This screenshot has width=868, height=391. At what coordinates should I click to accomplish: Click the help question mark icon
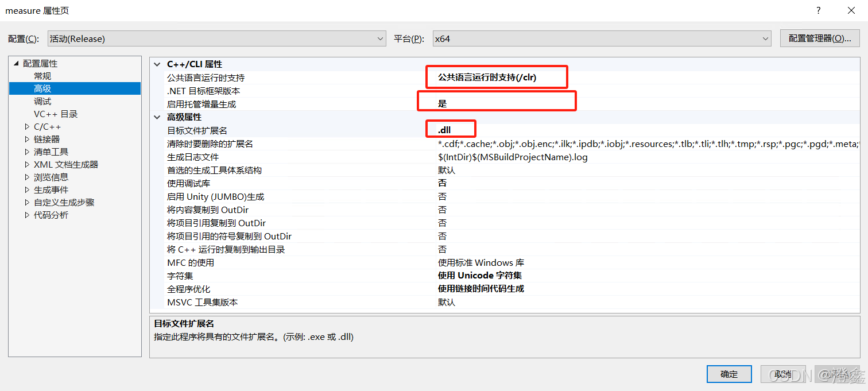(819, 10)
